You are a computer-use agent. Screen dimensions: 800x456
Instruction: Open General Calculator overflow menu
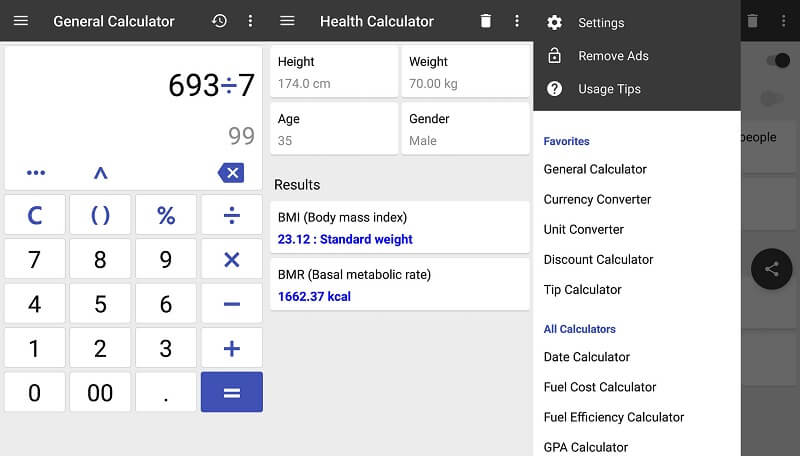coord(250,21)
